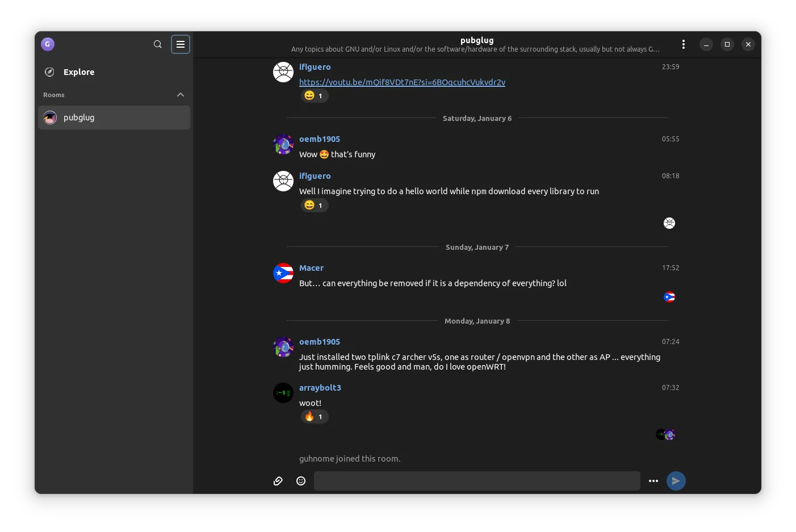796x532 pixels.
Task: Toggle the smile reaction under the YouTube link
Action: pyautogui.click(x=315, y=96)
